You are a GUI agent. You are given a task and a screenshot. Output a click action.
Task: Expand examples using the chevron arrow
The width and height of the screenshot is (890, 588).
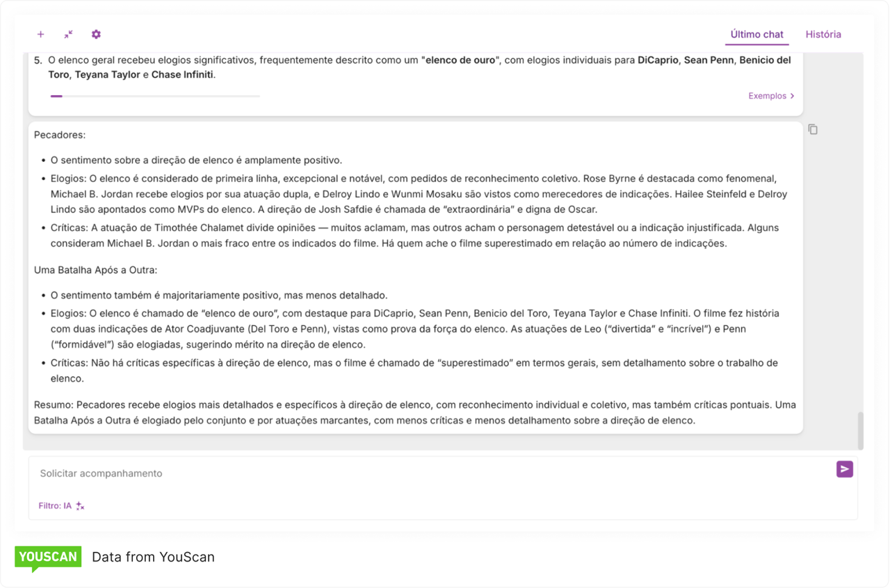click(792, 96)
